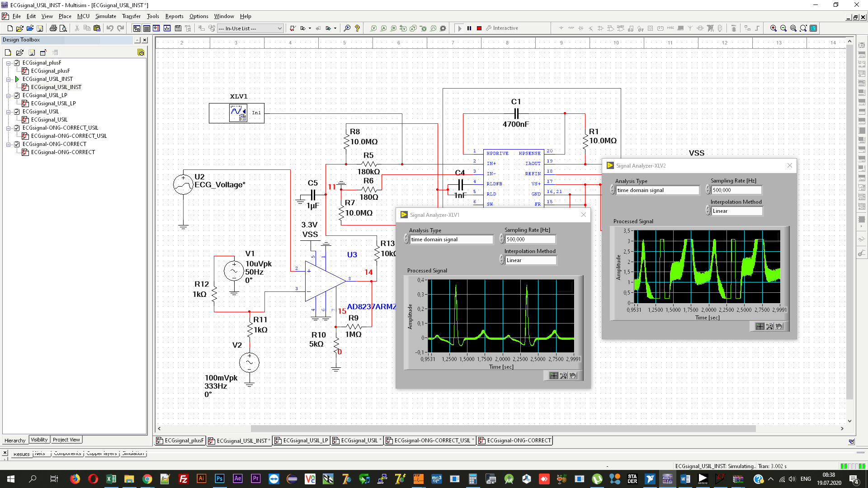The height and width of the screenshot is (488, 868).
Task: Open Excel from the Windows taskbar
Action: 111,479
